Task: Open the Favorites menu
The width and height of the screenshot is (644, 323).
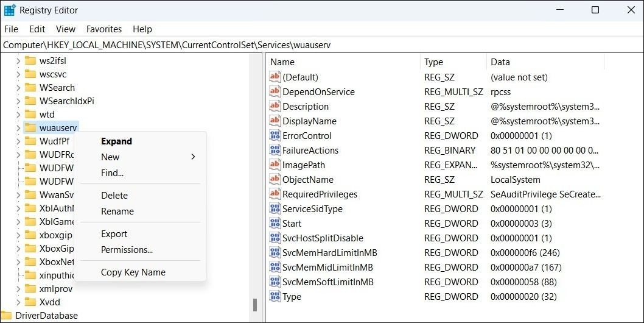Action: [x=104, y=29]
